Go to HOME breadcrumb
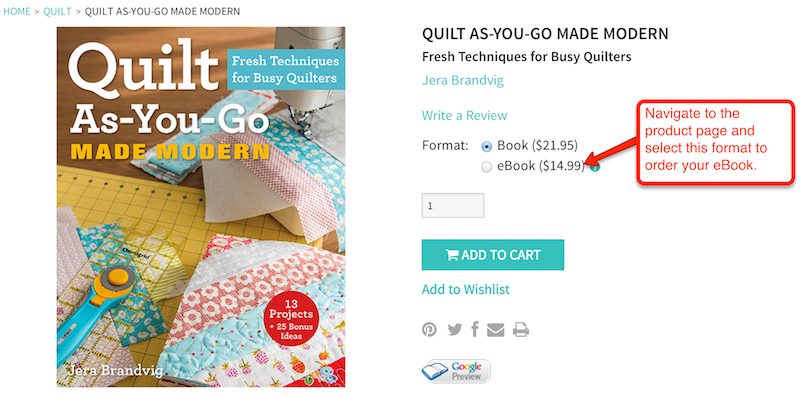This screenshot has height=396, width=800. click(x=17, y=11)
